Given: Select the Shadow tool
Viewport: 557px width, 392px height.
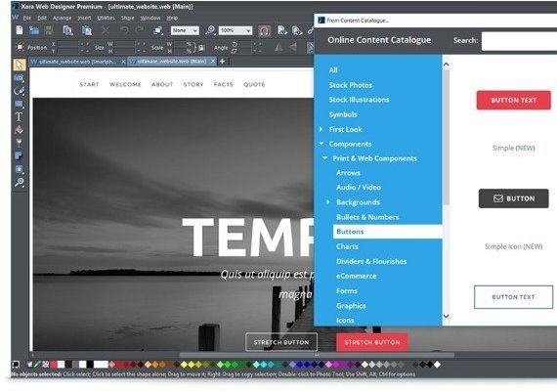Looking at the screenshot, I should coord(20,156).
